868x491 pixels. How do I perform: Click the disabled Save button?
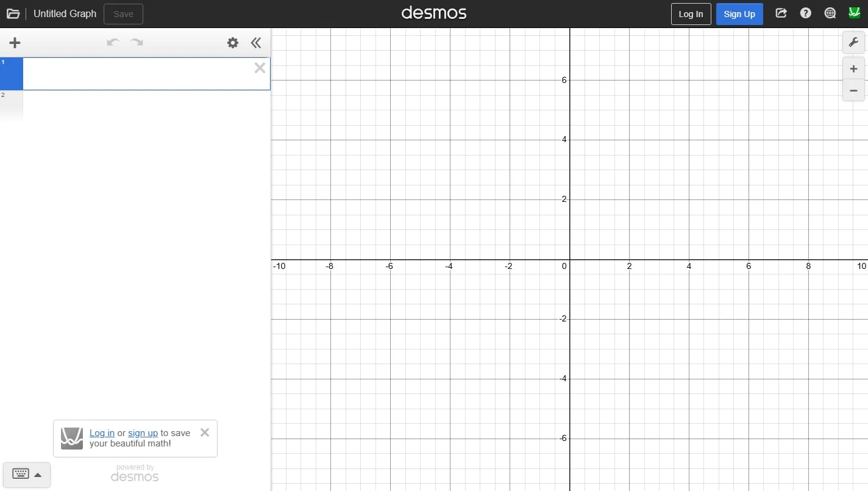pos(123,14)
